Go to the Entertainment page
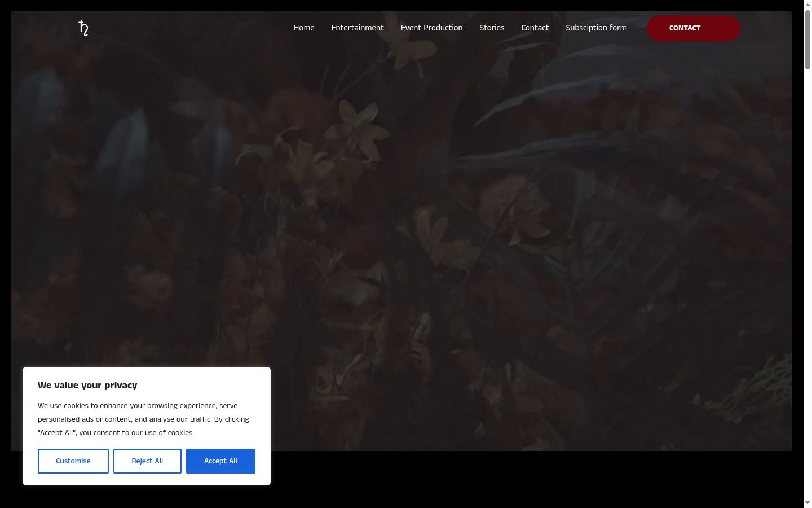The image size is (812, 508). coord(358,28)
